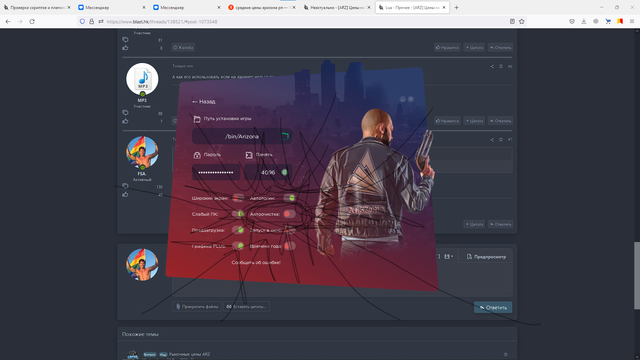Toggle reader view in the address bar
Image resolution: width=640 pixels, height=360 pixels.
512,22
